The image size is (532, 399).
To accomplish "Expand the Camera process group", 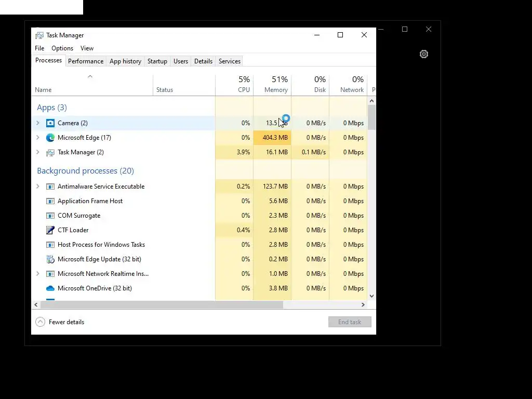I will 38,123.
